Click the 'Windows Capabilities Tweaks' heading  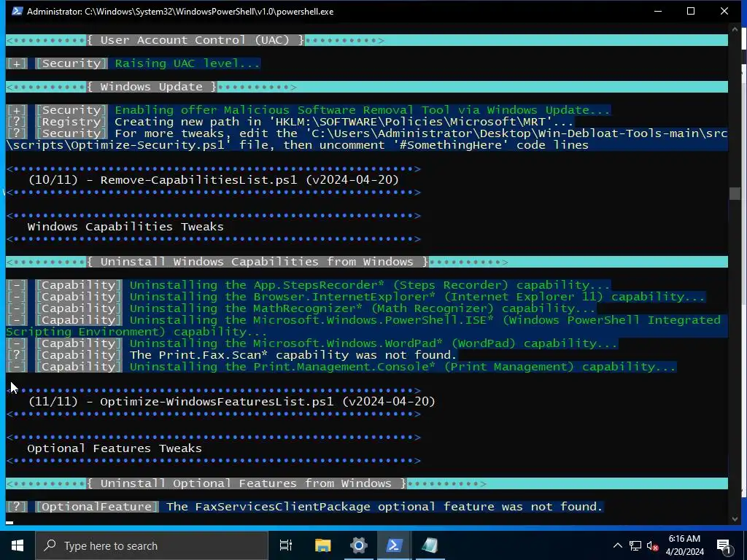125,227
